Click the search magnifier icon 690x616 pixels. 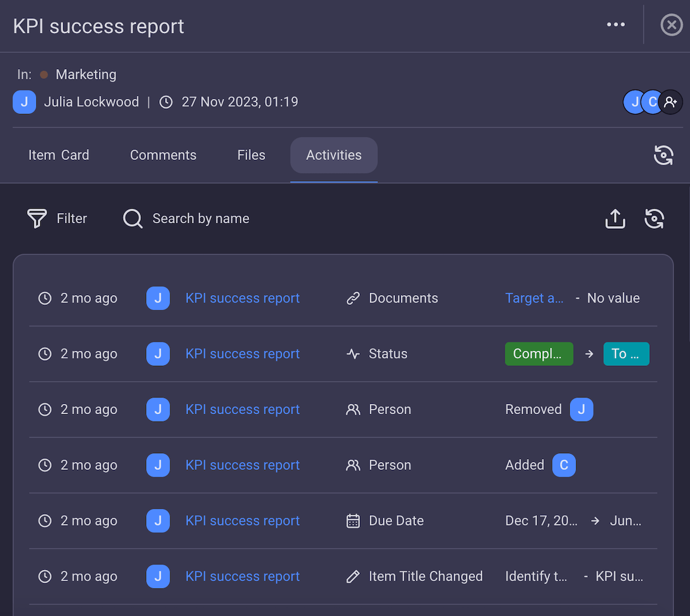(132, 219)
